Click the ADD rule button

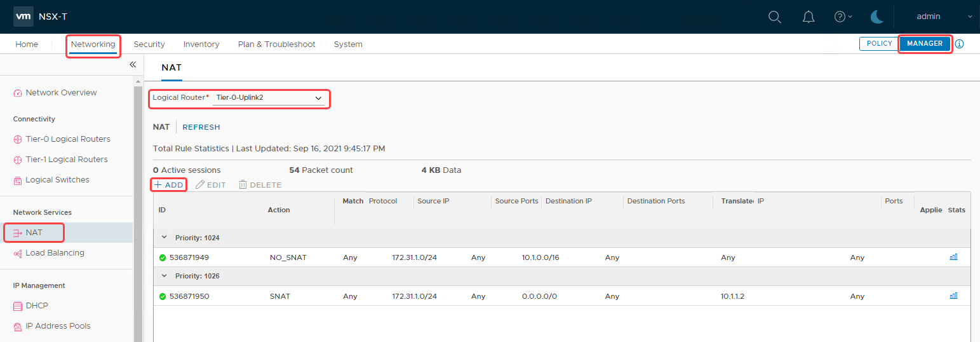pos(169,184)
